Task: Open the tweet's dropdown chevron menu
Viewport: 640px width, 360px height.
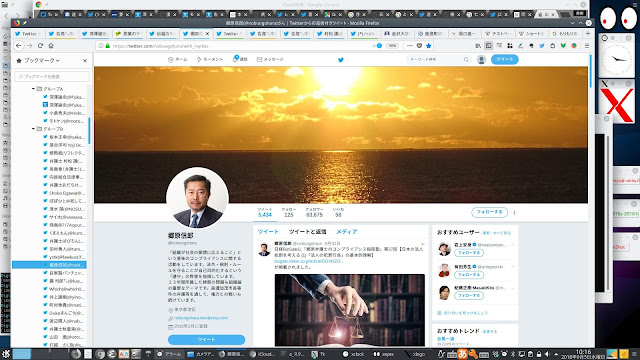Action: point(423,244)
